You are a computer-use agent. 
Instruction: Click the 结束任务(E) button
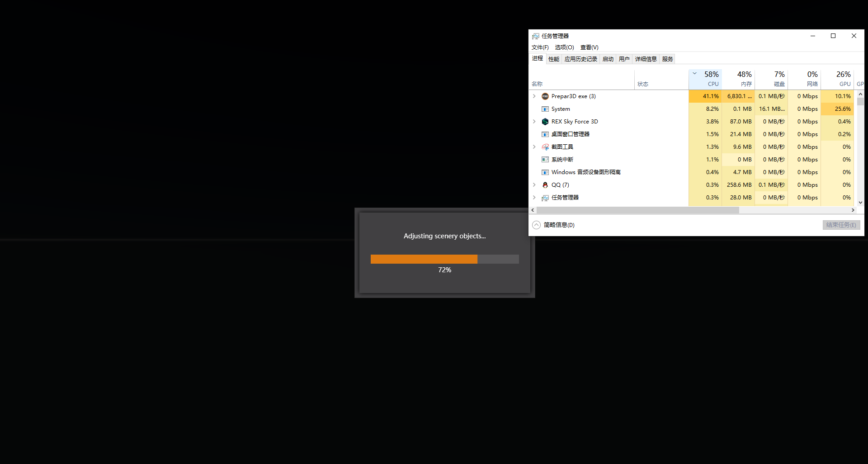point(841,225)
